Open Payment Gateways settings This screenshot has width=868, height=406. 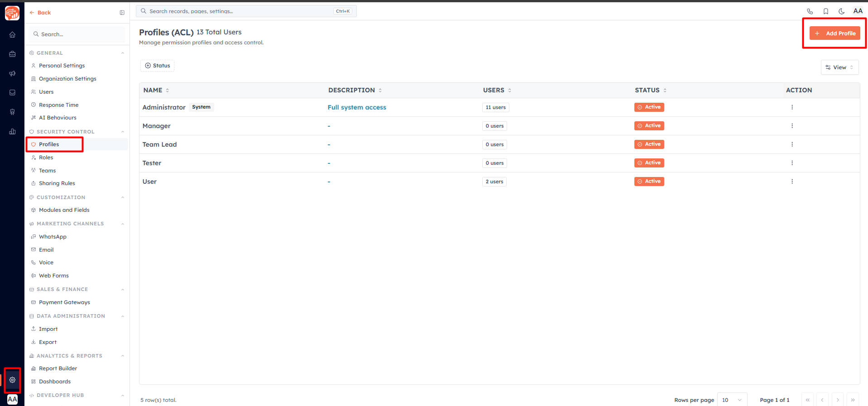pos(64,302)
